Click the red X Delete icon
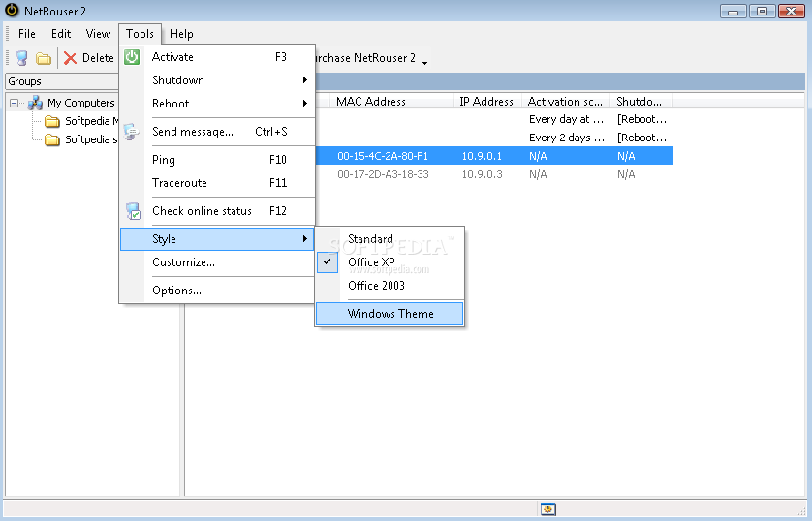Screen dimensions: 812x521 (x=70, y=58)
